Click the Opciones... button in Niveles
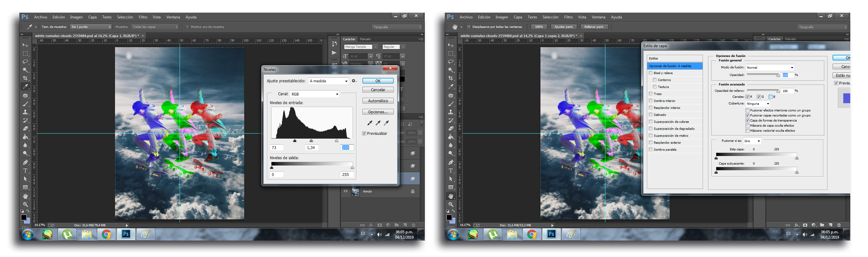The width and height of the screenshot is (868, 257). (x=378, y=112)
